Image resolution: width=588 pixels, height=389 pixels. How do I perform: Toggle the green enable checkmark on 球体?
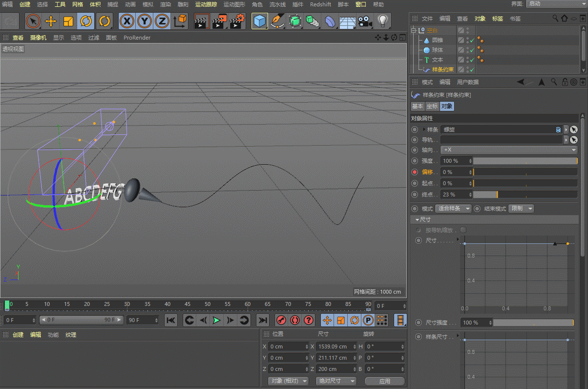pyautogui.click(x=472, y=50)
